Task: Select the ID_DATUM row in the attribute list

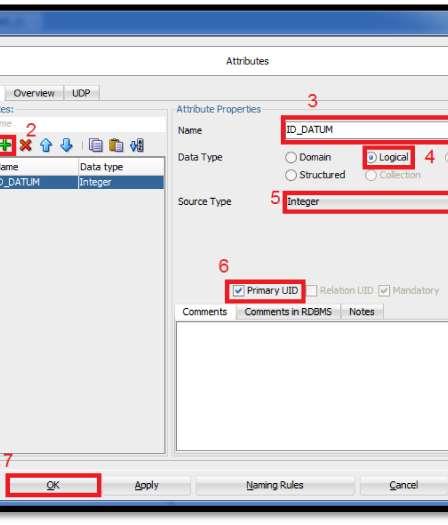Action: pos(82,182)
